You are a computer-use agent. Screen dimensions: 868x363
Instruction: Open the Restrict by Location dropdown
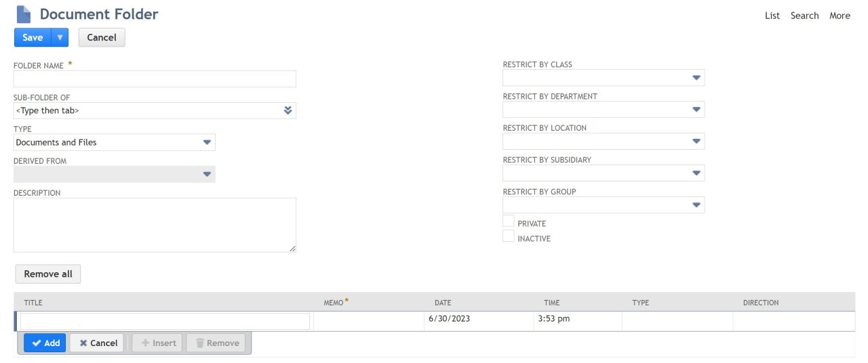[604, 141]
